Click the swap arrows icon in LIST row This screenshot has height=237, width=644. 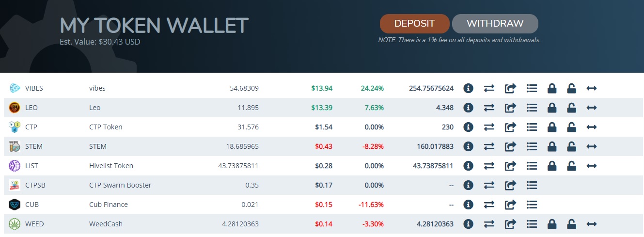coord(489,166)
